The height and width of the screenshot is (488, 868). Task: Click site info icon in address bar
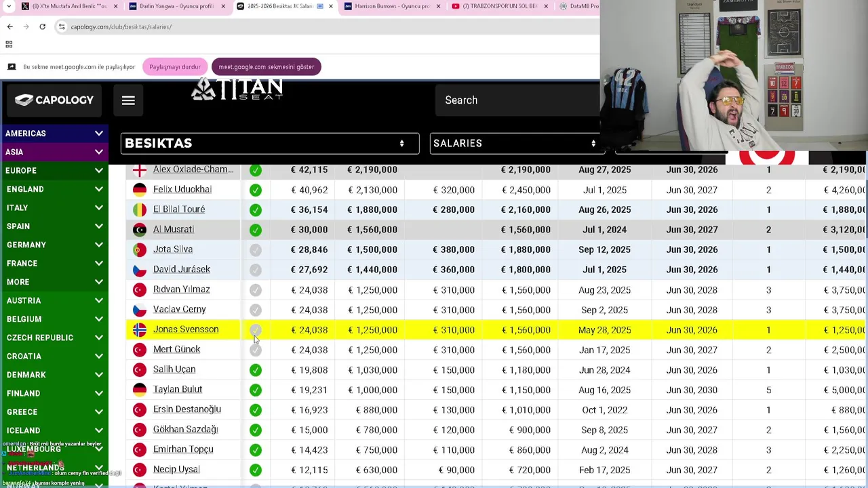pos(62,26)
